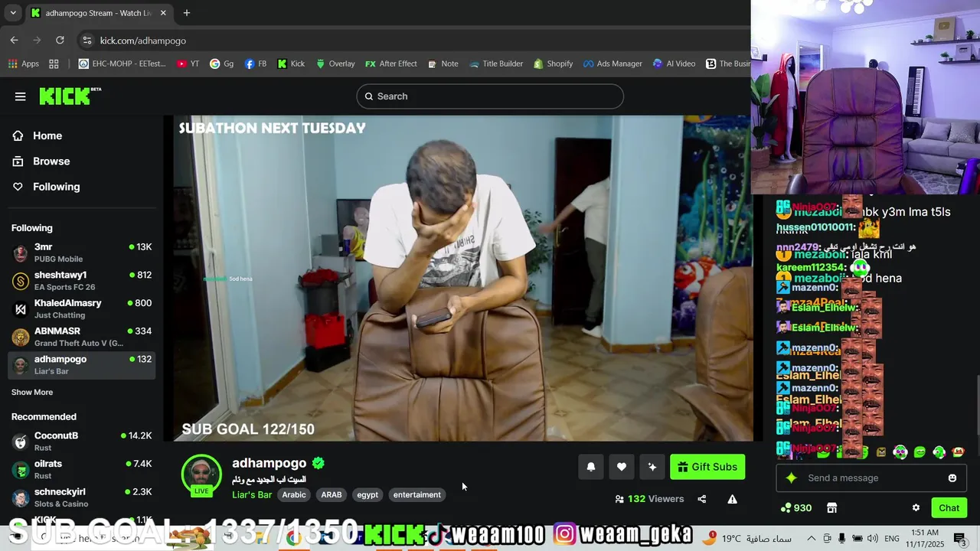Open schneckyirl recommended channel
This screenshot has height=551, width=980.
[x=82, y=497]
